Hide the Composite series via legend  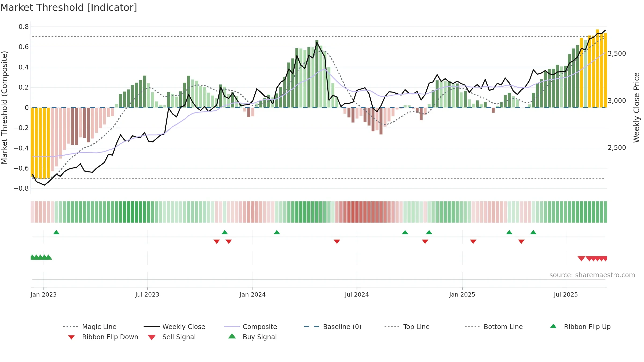[250, 327]
